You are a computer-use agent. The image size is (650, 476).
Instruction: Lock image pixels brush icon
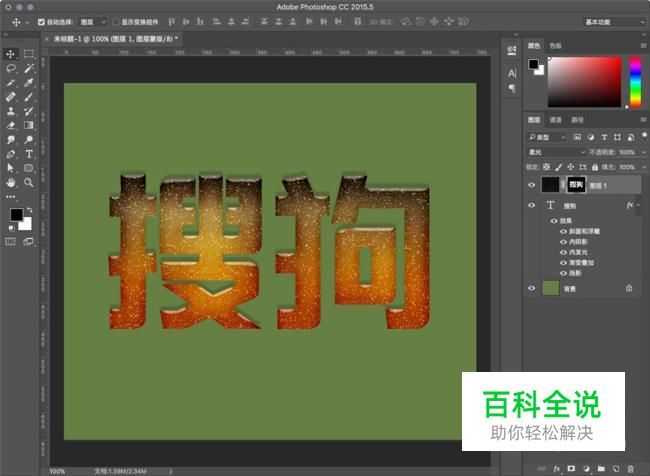click(x=559, y=167)
